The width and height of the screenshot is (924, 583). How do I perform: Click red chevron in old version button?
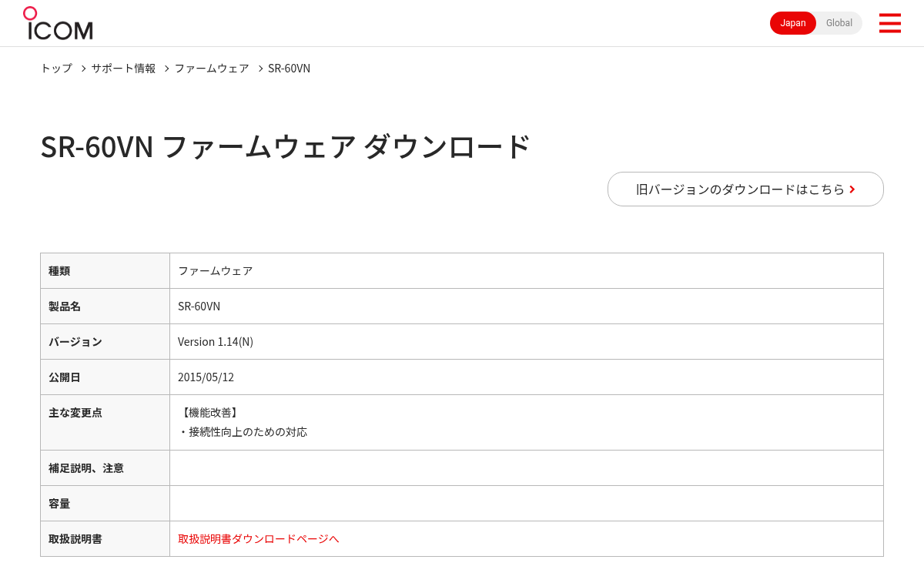(852, 189)
